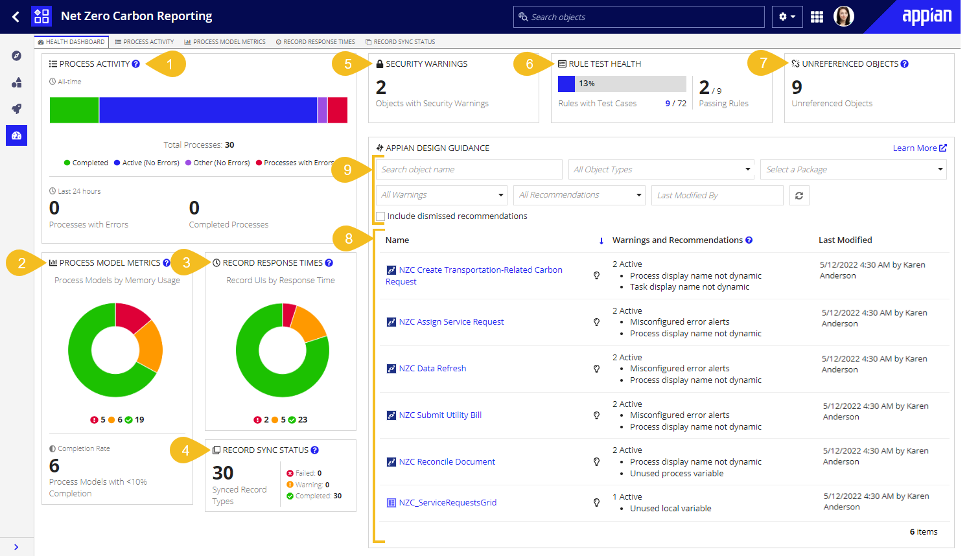Open NZC Create Transportation-Related Carbon Request
The height and width of the screenshot is (556, 980).
point(474,275)
